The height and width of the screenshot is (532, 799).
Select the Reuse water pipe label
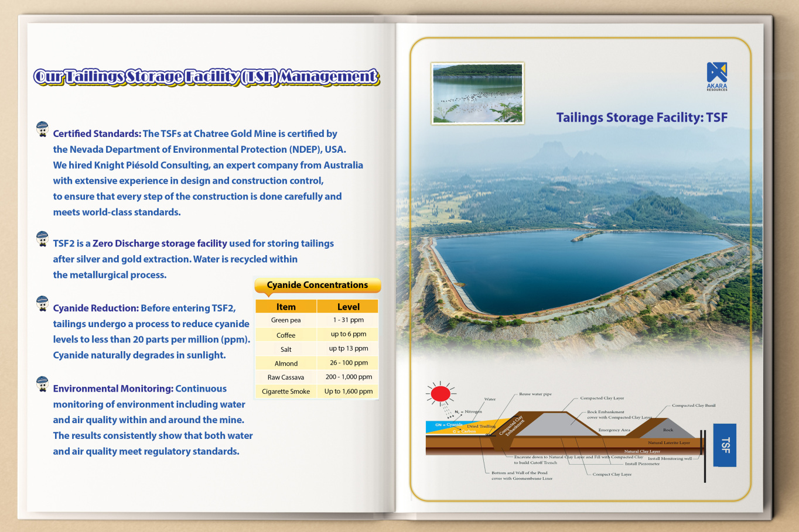coord(535,394)
